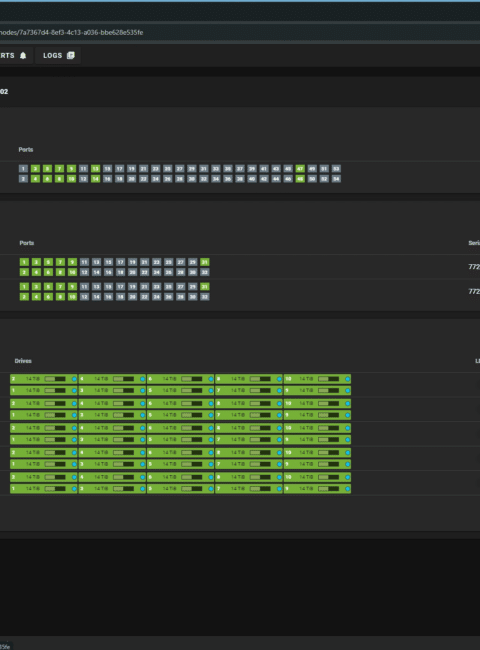Select port 50 on the 54-port switch

[x=312, y=179]
